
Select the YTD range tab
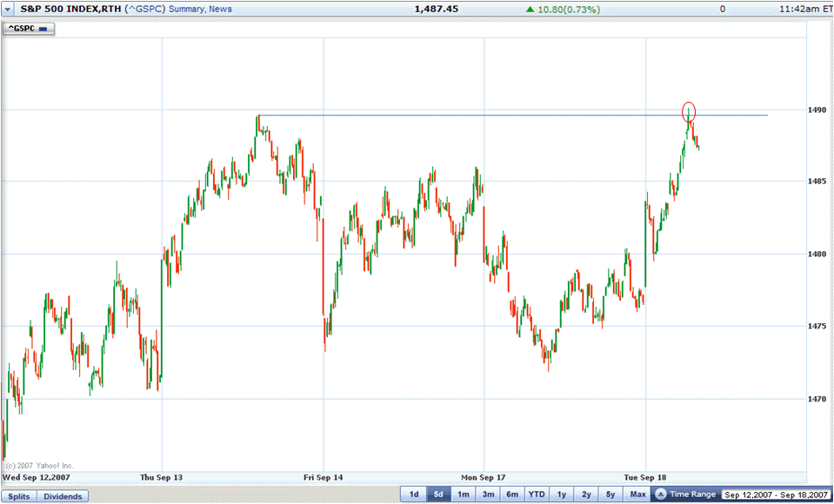point(537,494)
